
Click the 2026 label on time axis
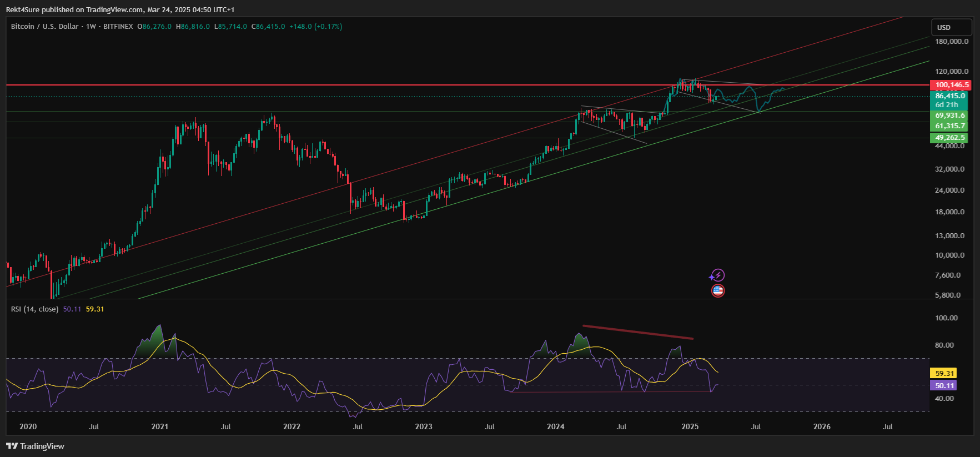(822, 426)
